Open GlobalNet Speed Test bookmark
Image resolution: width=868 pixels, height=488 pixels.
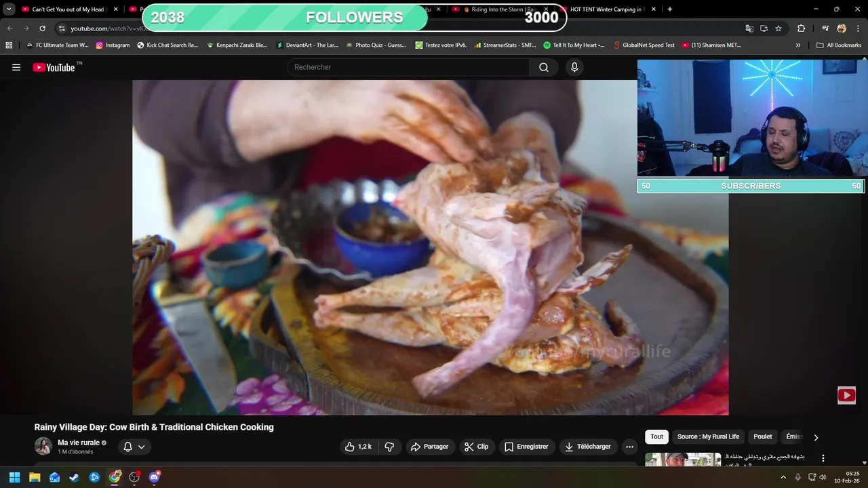[644, 45]
